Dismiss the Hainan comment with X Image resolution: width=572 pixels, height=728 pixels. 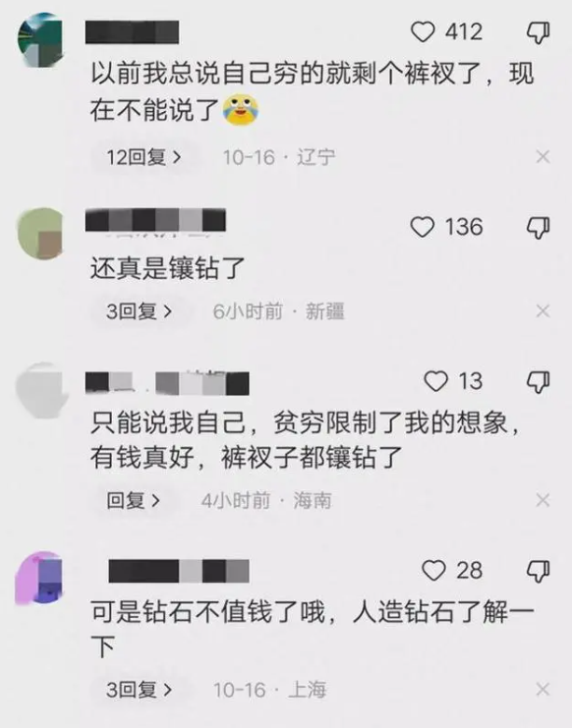pos(543,500)
